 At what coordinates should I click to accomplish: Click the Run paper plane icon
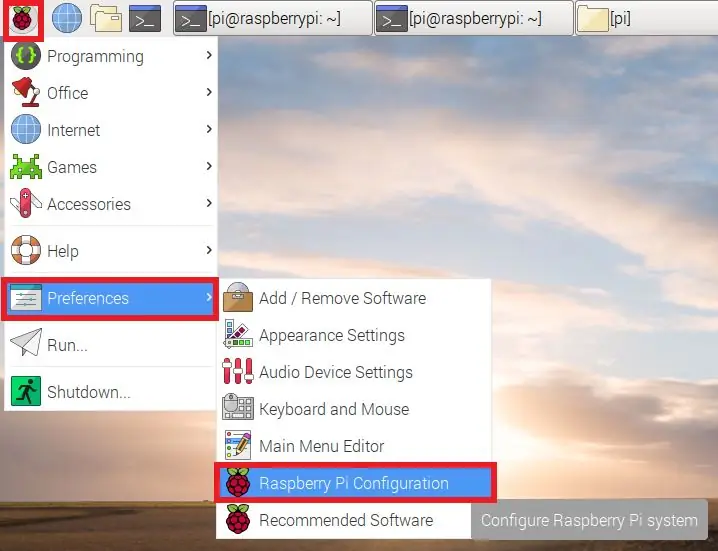pos(26,343)
